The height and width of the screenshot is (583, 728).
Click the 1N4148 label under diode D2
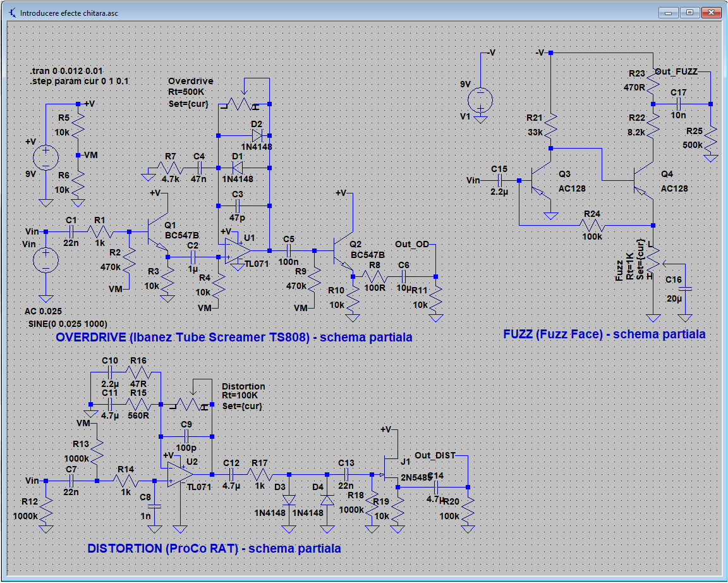coord(257,147)
